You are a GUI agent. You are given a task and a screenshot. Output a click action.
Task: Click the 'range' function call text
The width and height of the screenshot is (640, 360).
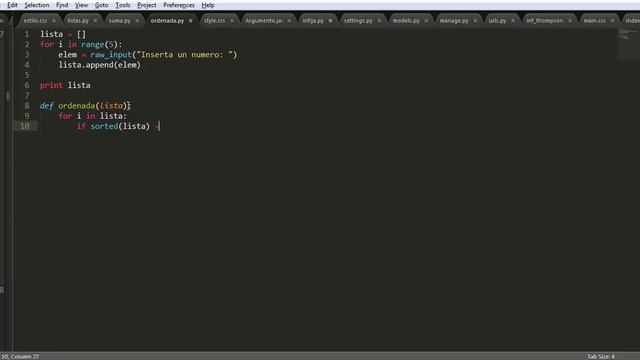click(x=92, y=44)
